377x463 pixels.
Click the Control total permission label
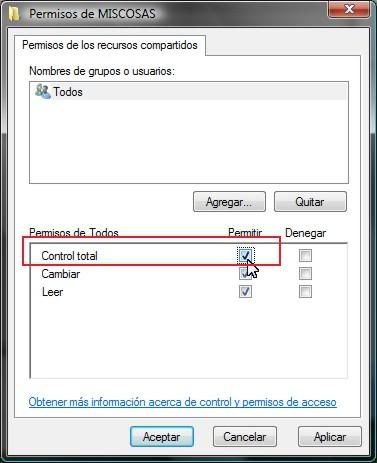(69, 256)
